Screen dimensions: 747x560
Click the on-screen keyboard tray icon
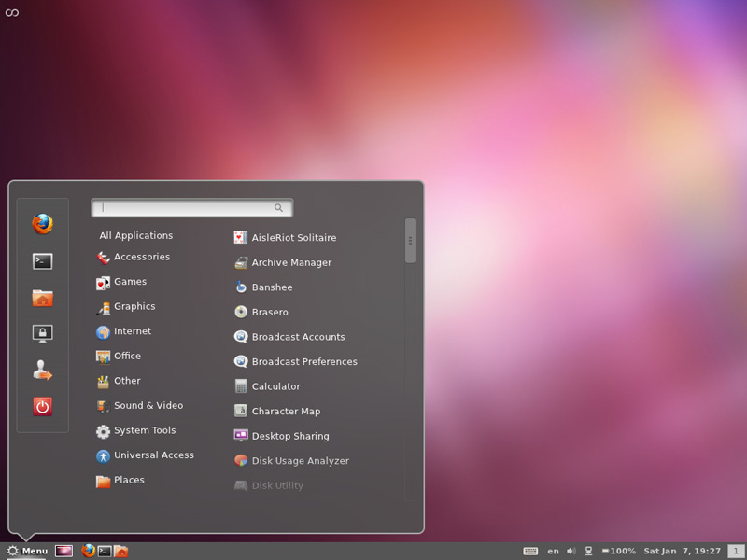click(530, 551)
